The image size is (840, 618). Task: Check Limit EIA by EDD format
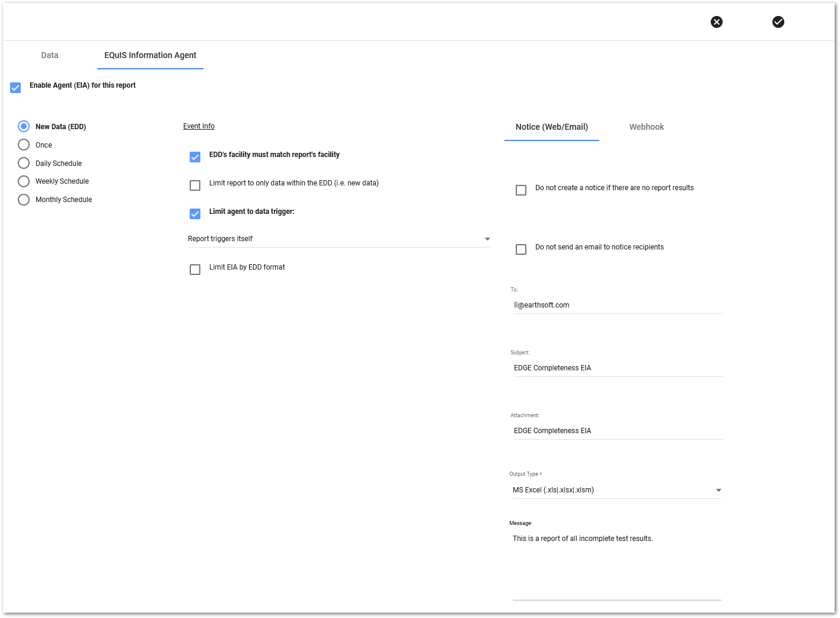point(195,270)
